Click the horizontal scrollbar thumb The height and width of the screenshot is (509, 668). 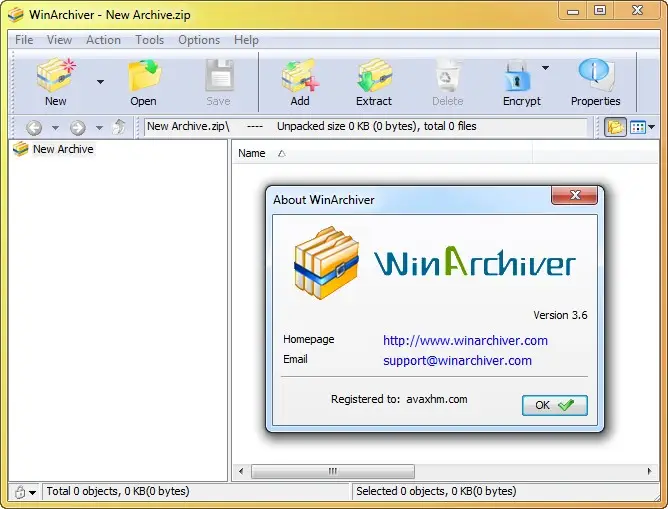coord(333,471)
